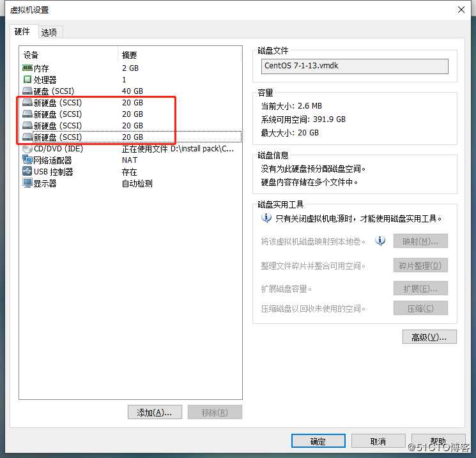Click the 碎片整理(D) button
Screen dimensions: 476x458
click(x=420, y=266)
